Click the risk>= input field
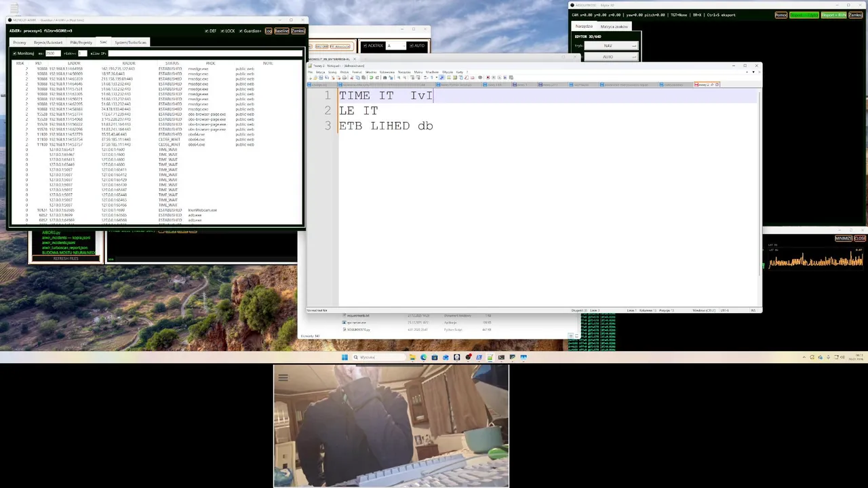The height and width of the screenshot is (488, 868). [x=83, y=53]
